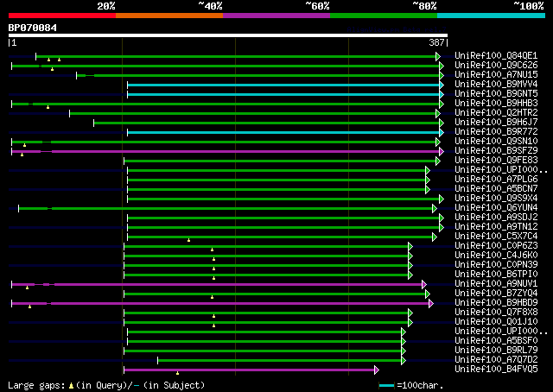Select the UniRef100_Q2HTR2 label

tap(496, 113)
